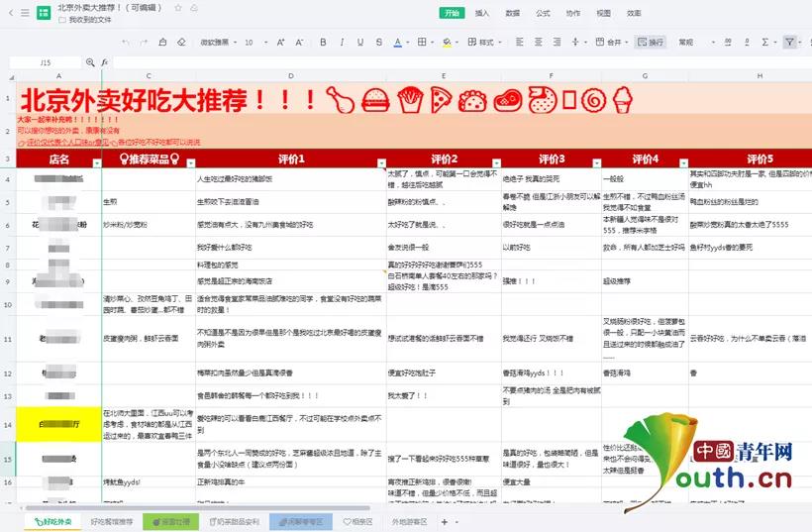The height and width of the screenshot is (532, 812).
Task: Click the fill color bucket swatch
Action: click(446, 43)
